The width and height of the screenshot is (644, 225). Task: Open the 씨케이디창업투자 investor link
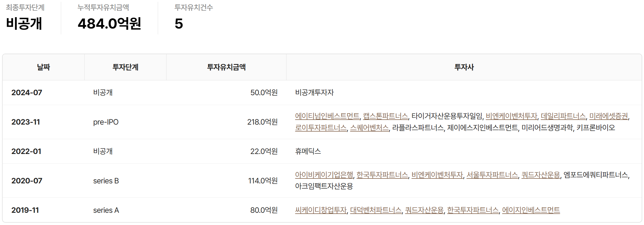click(x=321, y=210)
